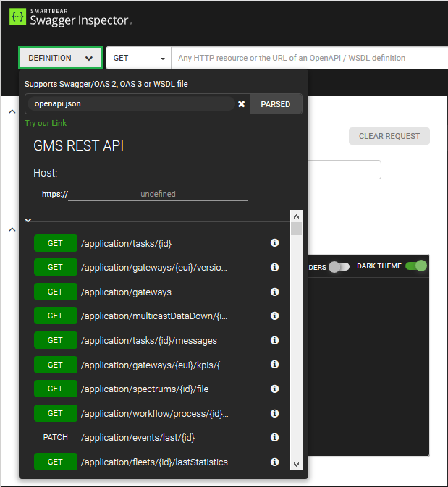Click info icon for /application/tasks/{id}

[x=274, y=243]
